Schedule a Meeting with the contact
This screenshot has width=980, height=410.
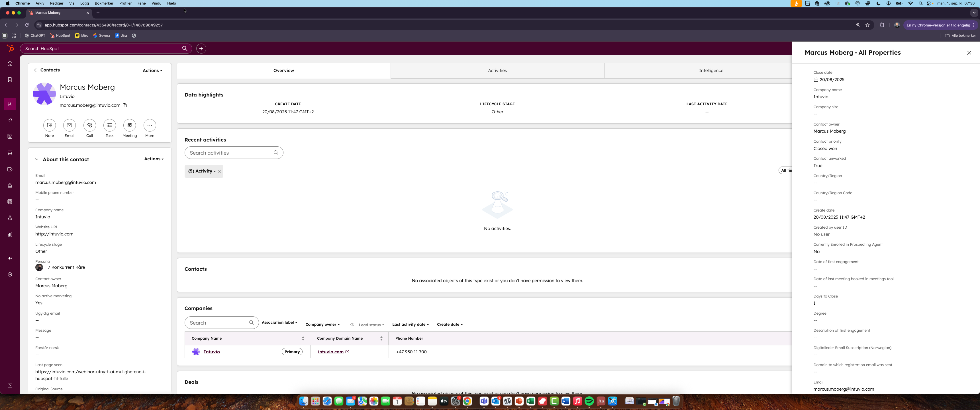[130, 125]
